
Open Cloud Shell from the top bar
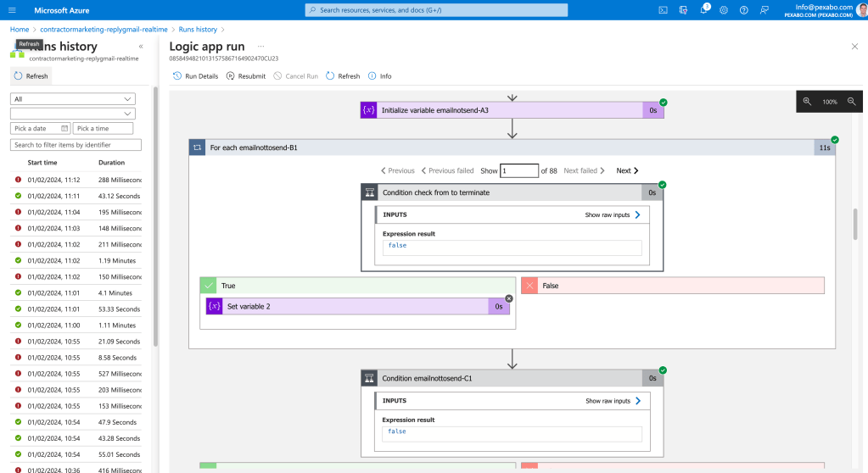[x=663, y=10]
